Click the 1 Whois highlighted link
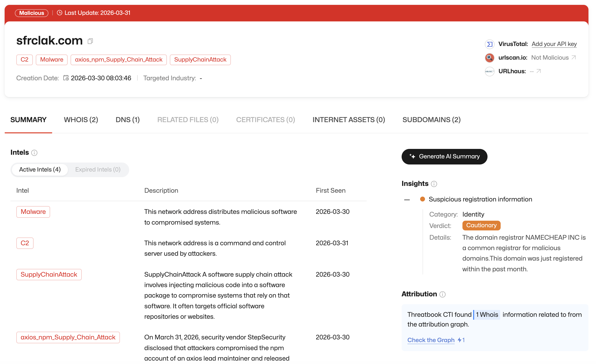The width and height of the screenshot is (596, 364). click(x=487, y=315)
